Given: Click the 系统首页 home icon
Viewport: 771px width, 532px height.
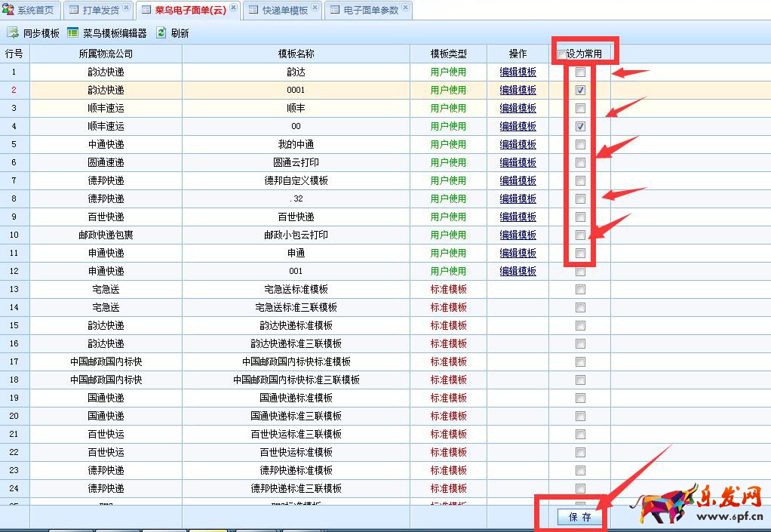Looking at the screenshot, I should (9, 10).
